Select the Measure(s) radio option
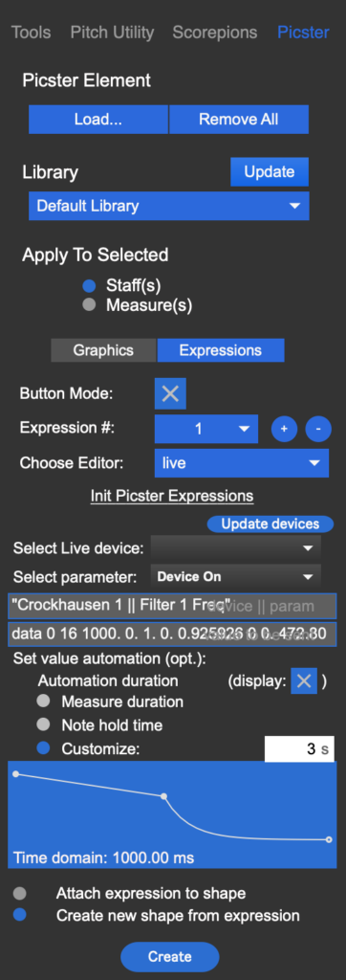Viewport: 346px width, 980px height. tap(89, 305)
